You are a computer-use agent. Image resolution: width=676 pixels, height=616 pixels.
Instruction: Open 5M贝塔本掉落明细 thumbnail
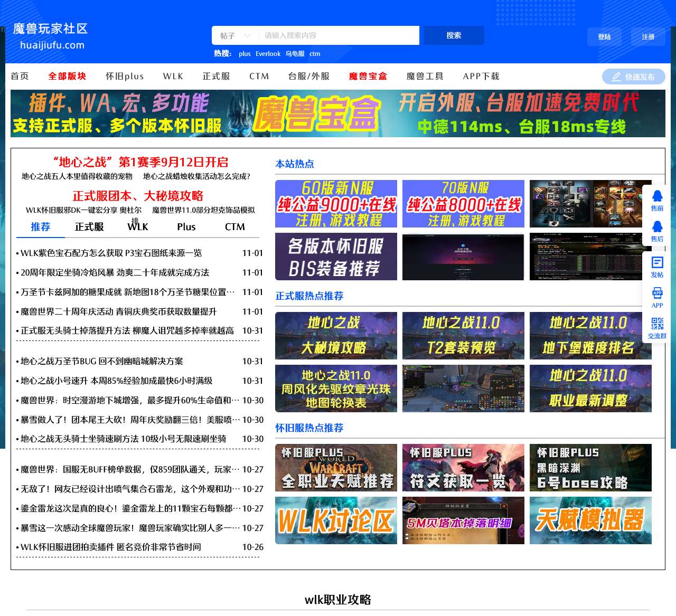pos(463,520)
